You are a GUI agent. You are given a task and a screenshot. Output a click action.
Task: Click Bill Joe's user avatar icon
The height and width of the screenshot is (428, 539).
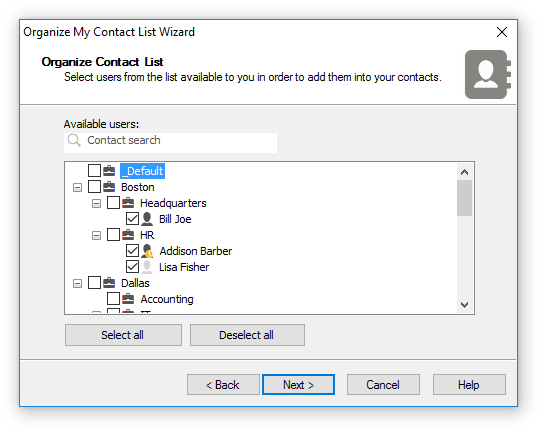(147, 219)
